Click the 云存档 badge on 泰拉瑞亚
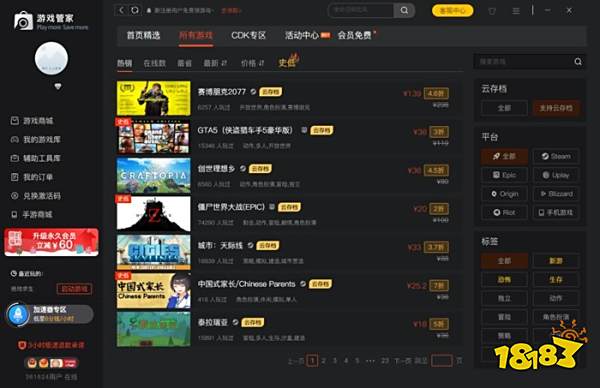Screen dimensions: 600x388 tap(252, 323)
